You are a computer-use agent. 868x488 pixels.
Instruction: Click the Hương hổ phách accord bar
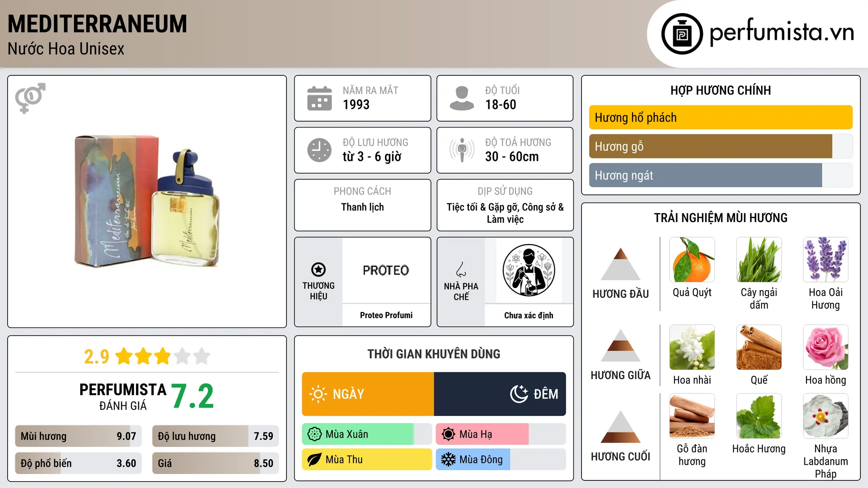(721, 117)
